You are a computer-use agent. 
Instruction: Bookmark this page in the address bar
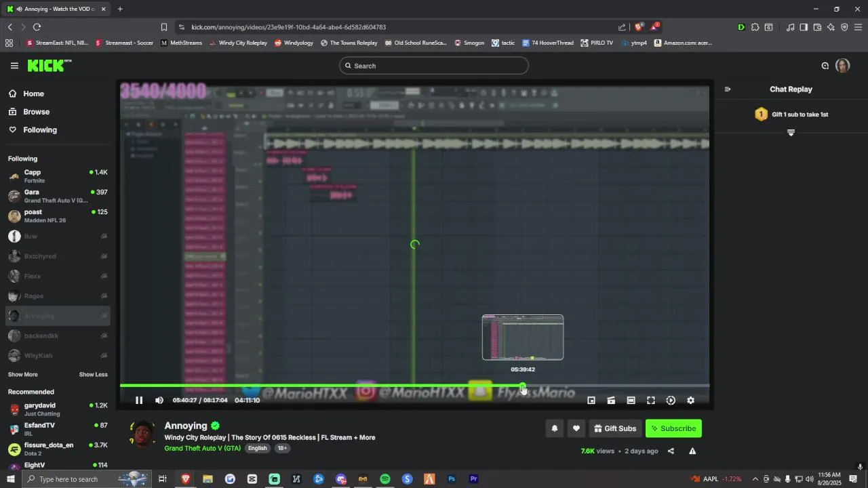pyautogui.click(x=164, y=27)
